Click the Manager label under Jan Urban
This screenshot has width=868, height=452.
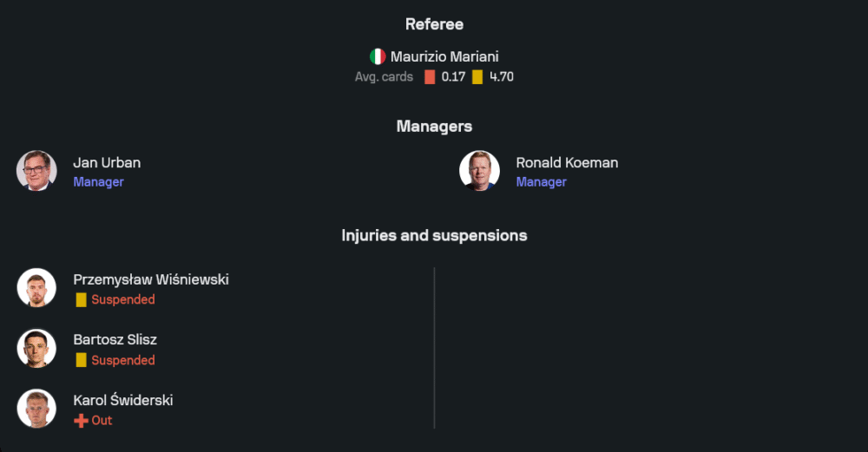point(98,182)
